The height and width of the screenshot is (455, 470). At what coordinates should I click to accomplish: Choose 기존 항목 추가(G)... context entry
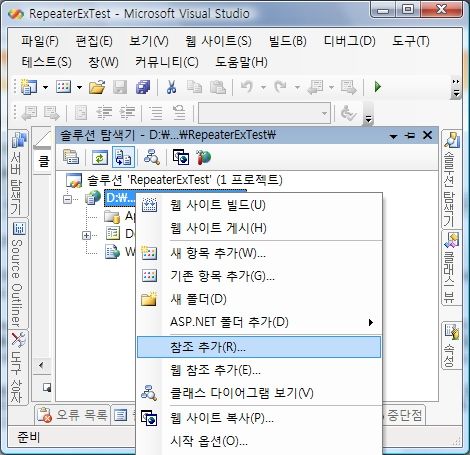[x=259, y=276]
